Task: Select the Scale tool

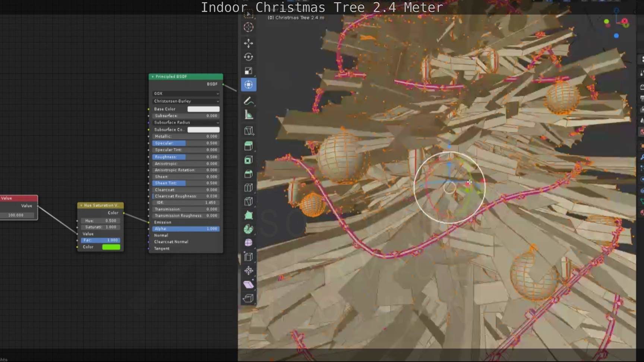Action: point(249,71)
